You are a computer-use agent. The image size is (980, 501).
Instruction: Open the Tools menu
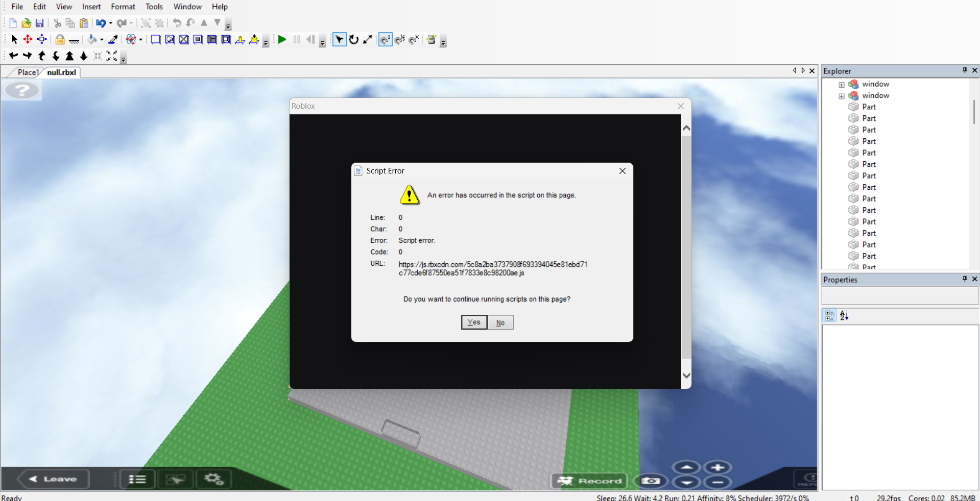coord(154,7)
